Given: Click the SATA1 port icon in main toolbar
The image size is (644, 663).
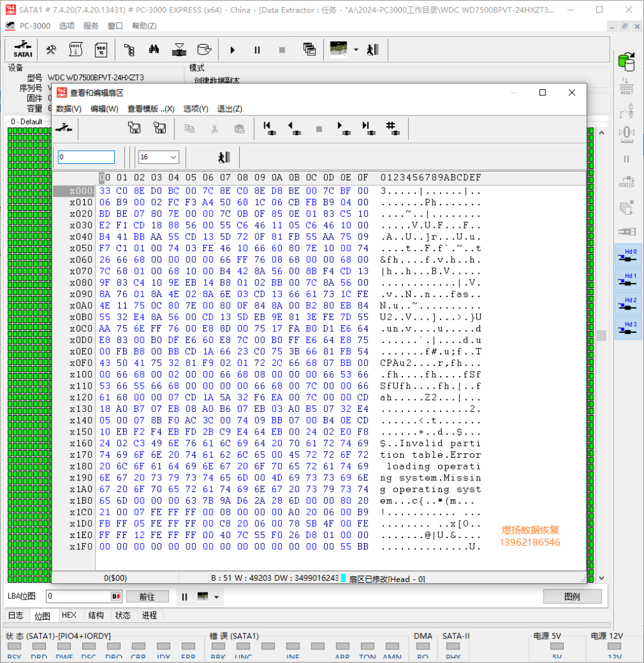Looking at the screenshot, I should pyautogui.click(x=23, y=49).
